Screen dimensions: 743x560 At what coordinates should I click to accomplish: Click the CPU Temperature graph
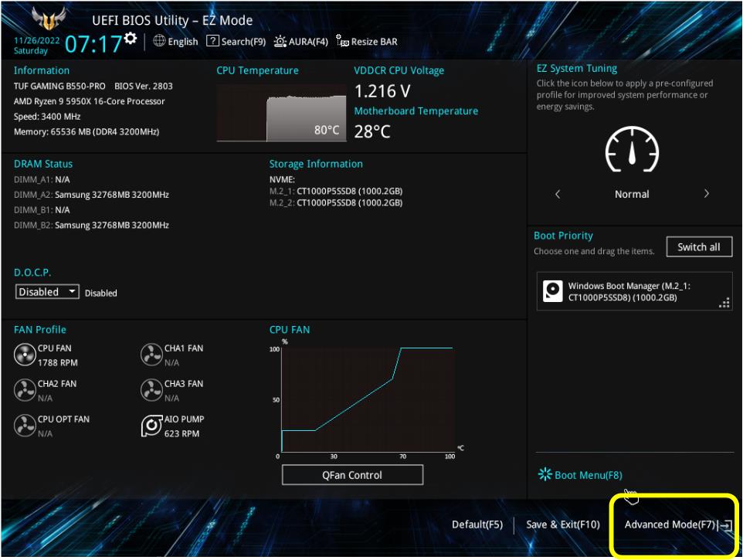(x=281, y=114)
